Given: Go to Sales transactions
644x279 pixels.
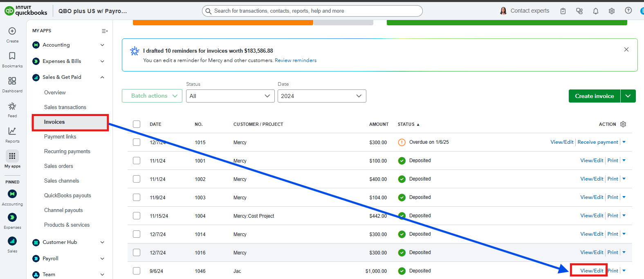Looking at the screenshot, I should (x=65, y=107).
